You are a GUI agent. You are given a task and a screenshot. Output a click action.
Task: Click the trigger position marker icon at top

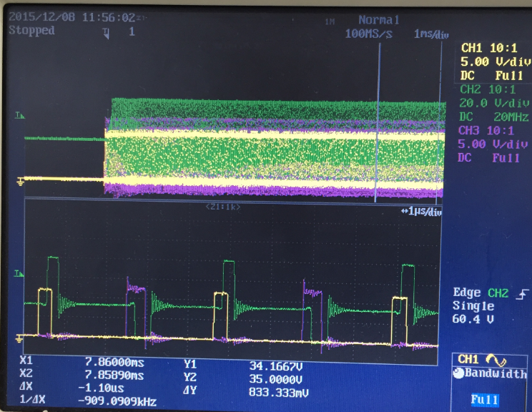(107, 33)
